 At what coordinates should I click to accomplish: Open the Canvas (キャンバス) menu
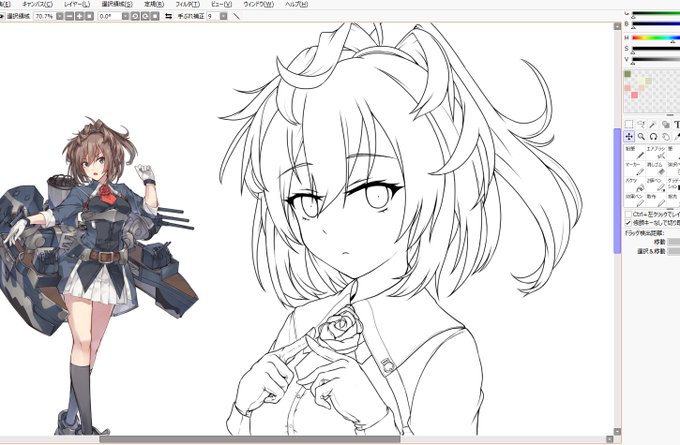coord(37,4)
